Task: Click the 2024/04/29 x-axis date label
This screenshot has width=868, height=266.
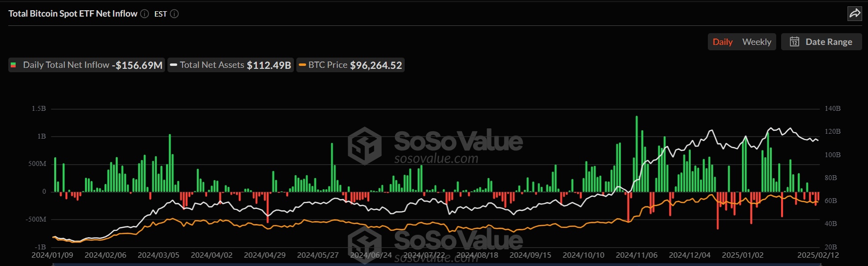Action: point(265,255)
